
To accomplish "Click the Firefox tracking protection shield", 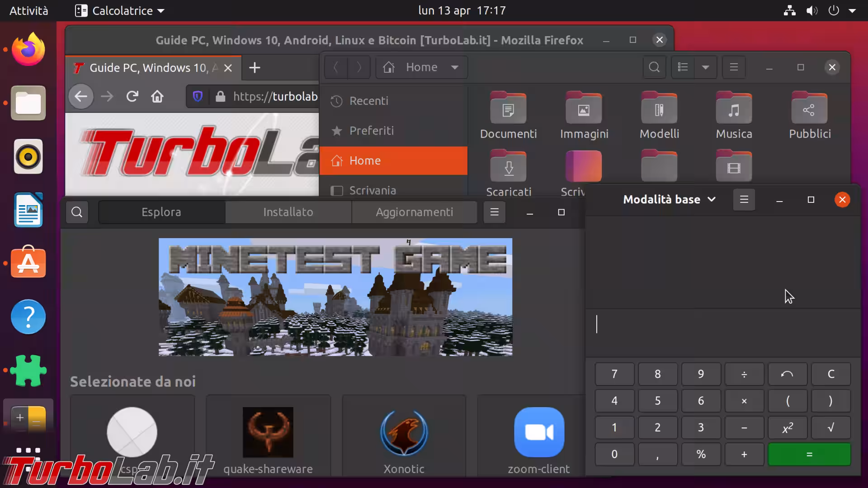I will [x=198, y=96].
